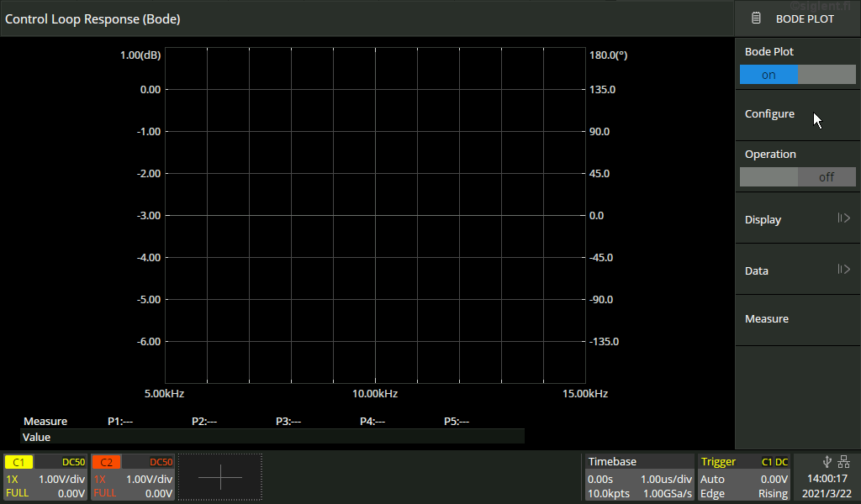Click the C1 FULL bandwidth label
The image size is (861, 504).
tap(17, 493)
